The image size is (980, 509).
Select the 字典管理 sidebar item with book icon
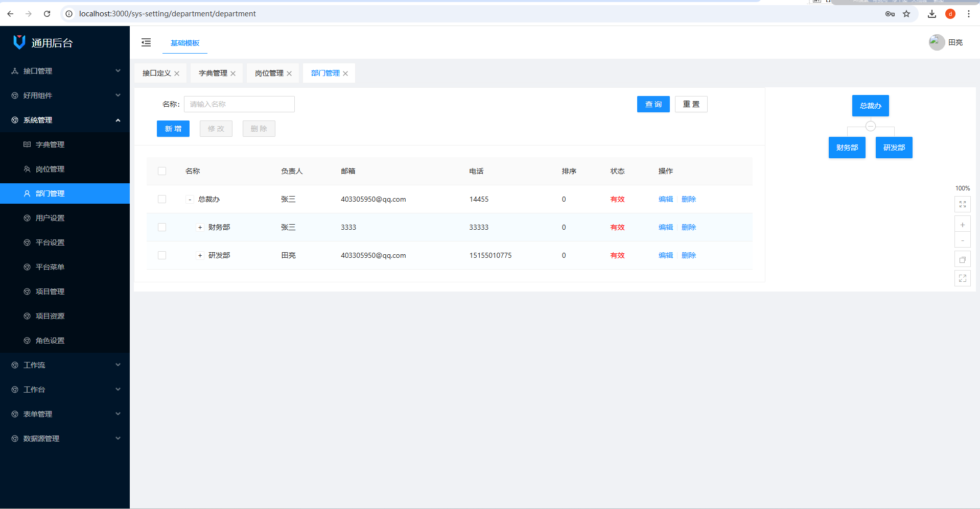[x=50, y=144]
